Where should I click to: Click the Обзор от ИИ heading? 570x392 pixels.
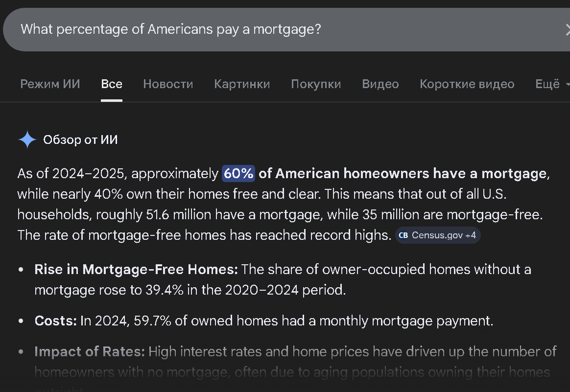(x=80, y=140)
